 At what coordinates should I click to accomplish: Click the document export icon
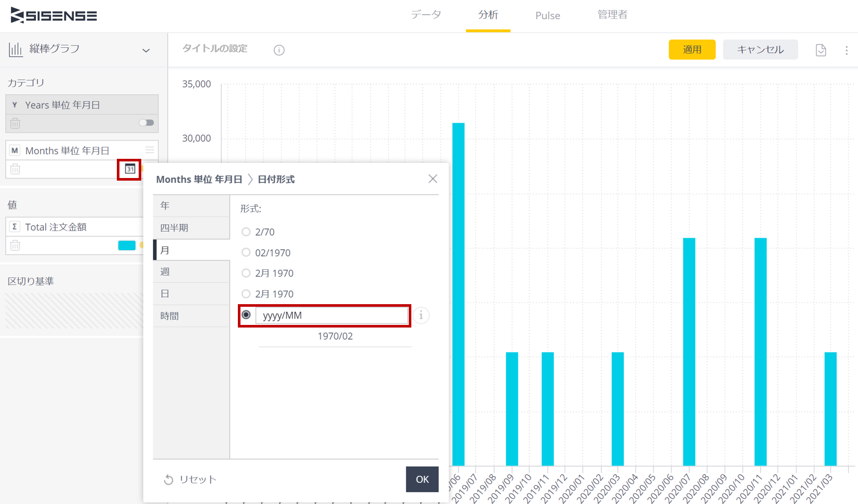pyautogui.click(x=821, y=50)
